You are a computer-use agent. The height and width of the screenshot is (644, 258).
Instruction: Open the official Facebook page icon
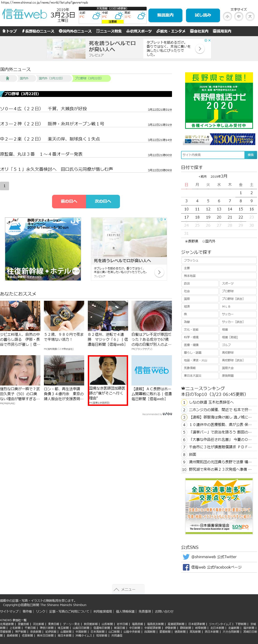coord(186,567)
